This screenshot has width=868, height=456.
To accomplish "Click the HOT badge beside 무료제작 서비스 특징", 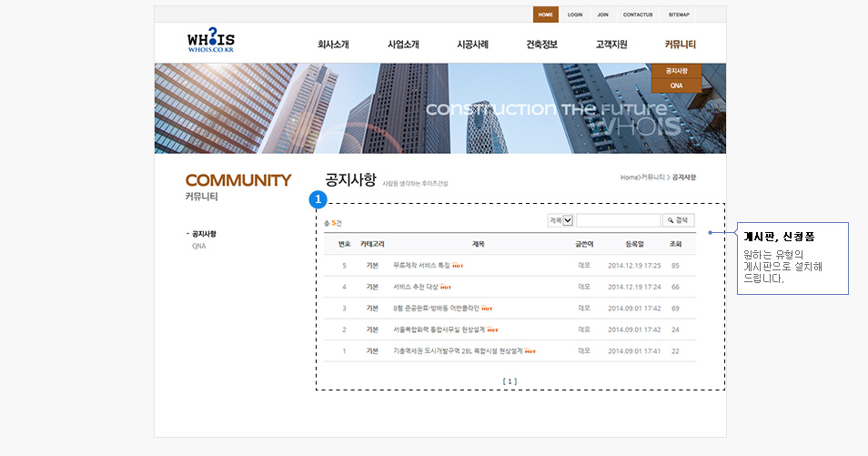I will tap(458, 266).
